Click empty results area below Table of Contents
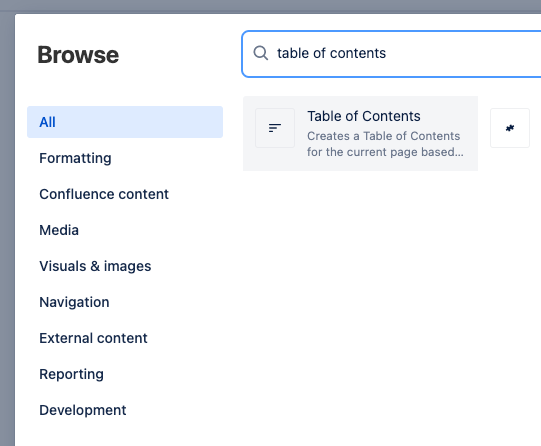The height and width of the screenshot is (446, 541). point(390,304)
